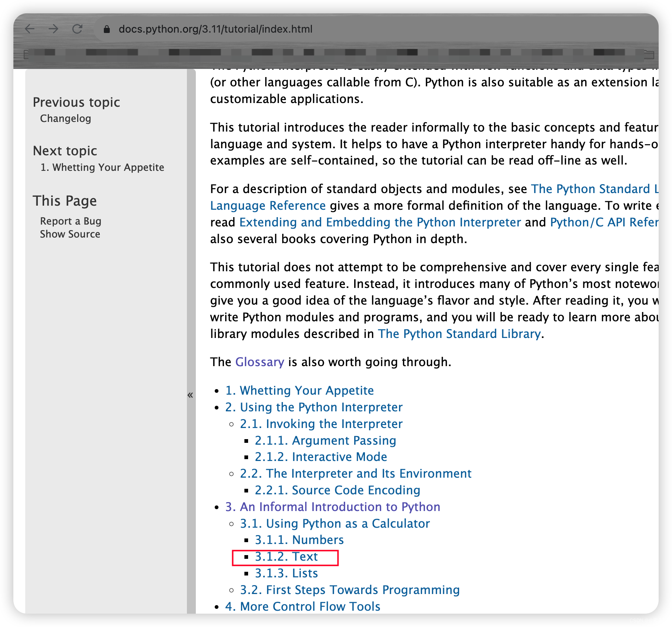Open section 3.1.2. Text
Screen dimensions: 672x627
coord(286,557)
